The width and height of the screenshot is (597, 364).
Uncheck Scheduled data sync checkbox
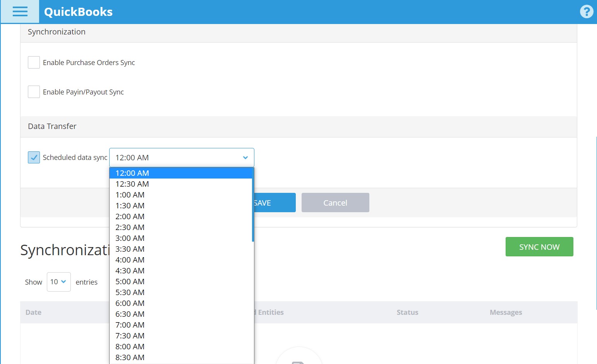click(x=34, y=157)
